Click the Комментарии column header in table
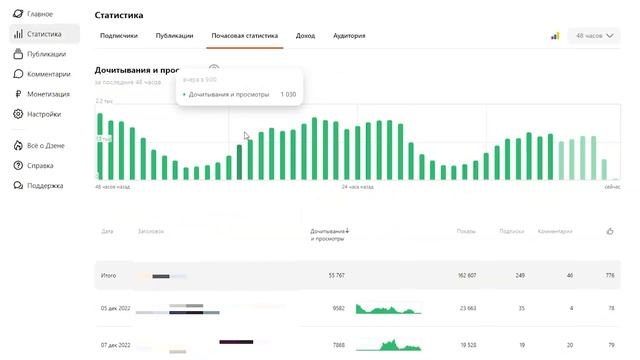The height and width of the screenshot is (360, 640). (555, 231)
